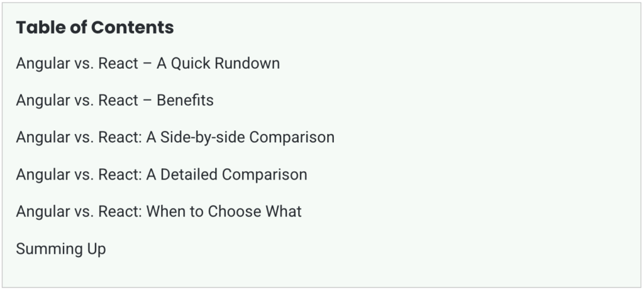Open the 'A Quick Rundown' section link
This screenshot has width=644, height=291.
(148, 64)
